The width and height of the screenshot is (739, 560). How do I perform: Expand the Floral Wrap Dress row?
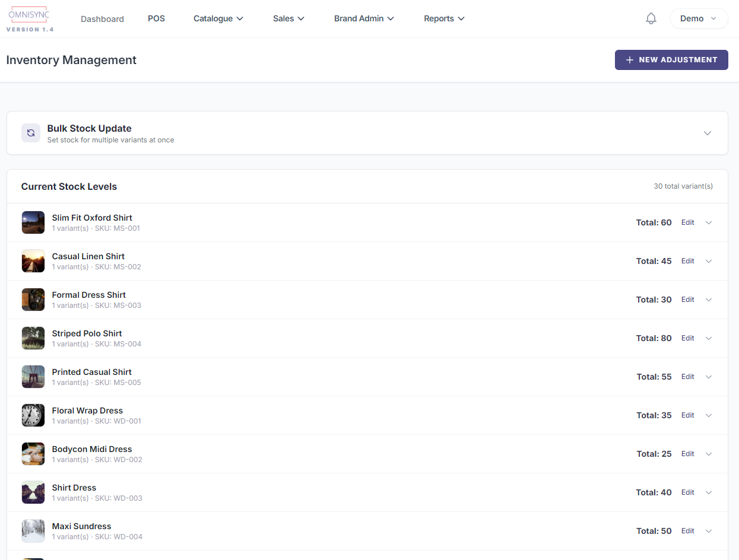click(x=708, y=415)
